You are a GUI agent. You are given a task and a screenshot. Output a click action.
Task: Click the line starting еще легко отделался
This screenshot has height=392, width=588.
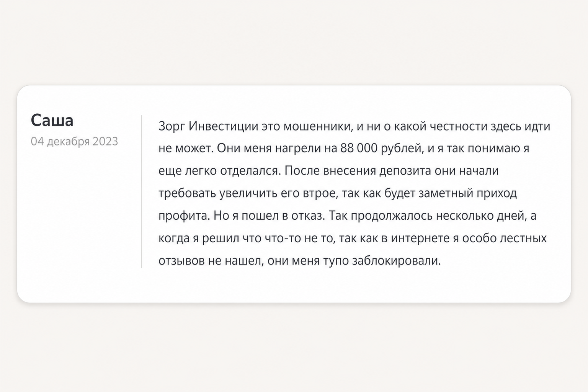[328, 171]
